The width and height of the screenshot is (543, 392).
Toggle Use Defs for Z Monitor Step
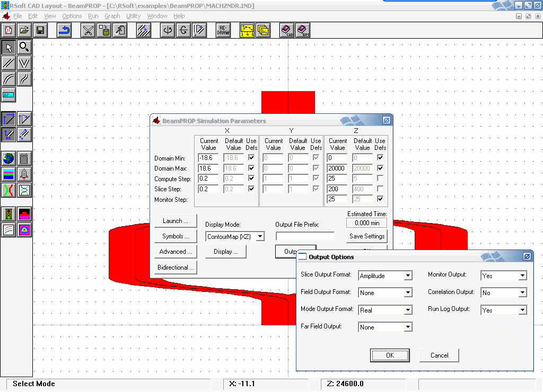(380, 199)
